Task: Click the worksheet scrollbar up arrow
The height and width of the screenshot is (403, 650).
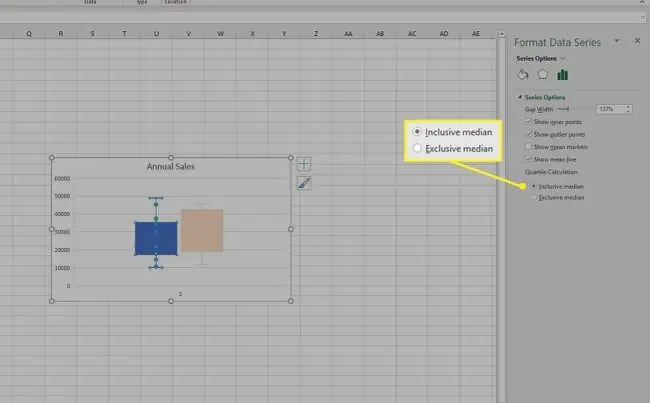Action: pos(501,34)
